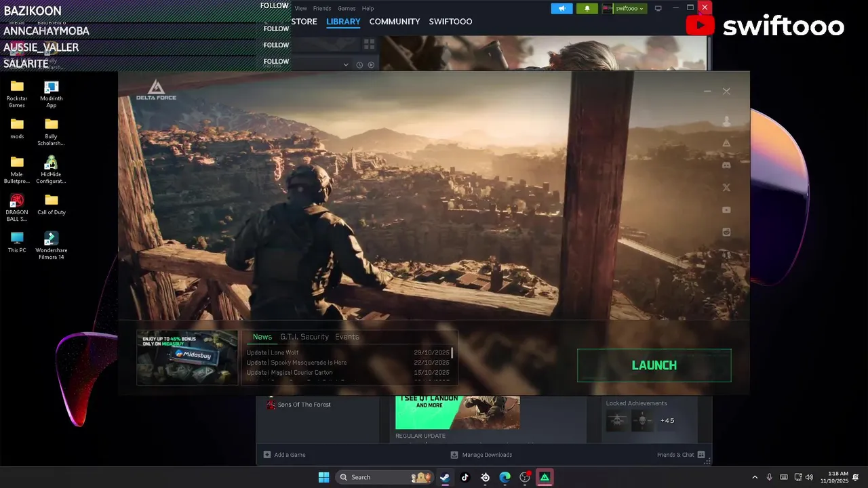Select the HidHide Configuration desktop shortcut

52,169
